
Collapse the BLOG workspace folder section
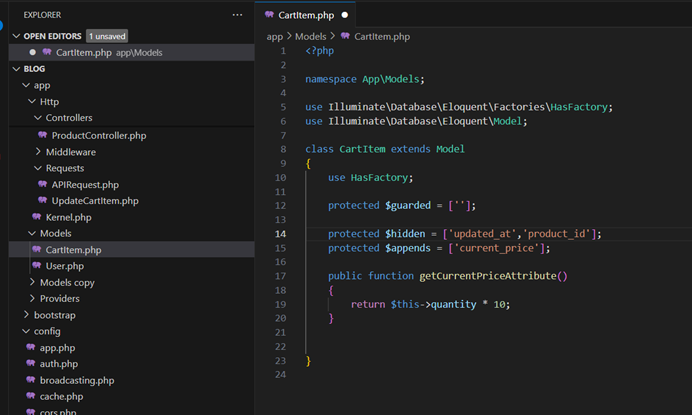pos(16,69)
